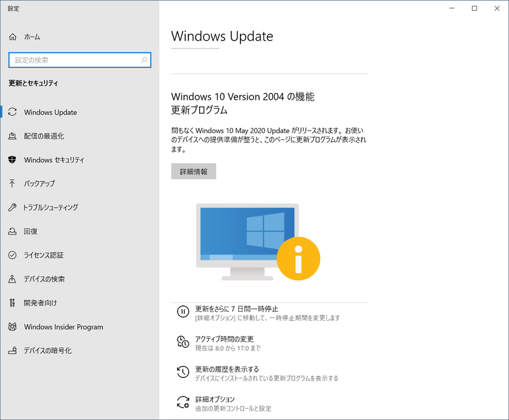Click text 現在は 8:0 から 17:0 まで
Viewport: 509px width, 420px height.
click(x=228, y=348)
